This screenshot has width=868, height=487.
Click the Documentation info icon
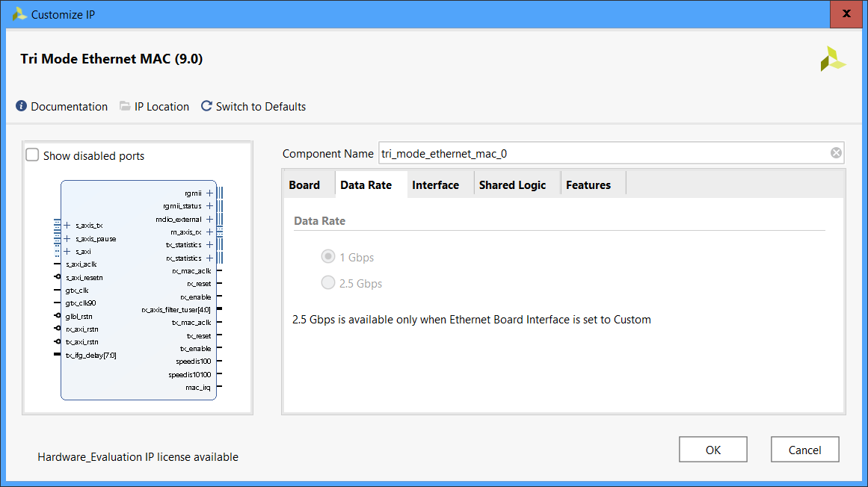[x=21, y=106]
